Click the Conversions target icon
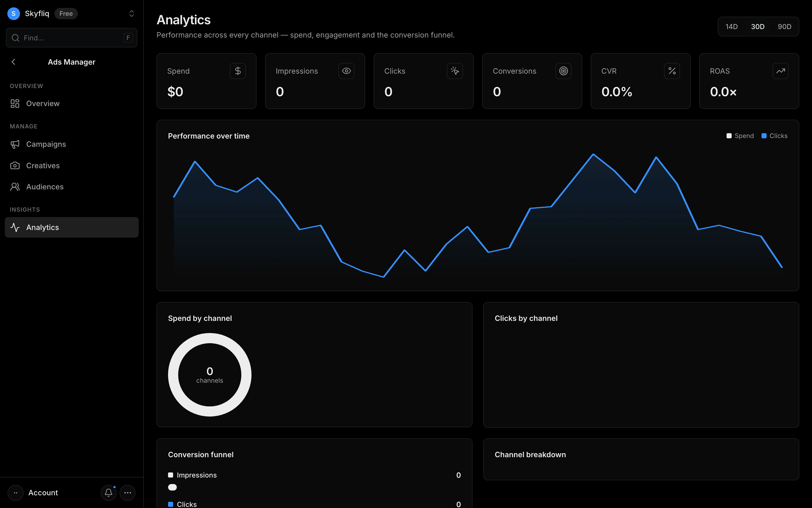This screenshot has height=508, width=812. point(563,71)
